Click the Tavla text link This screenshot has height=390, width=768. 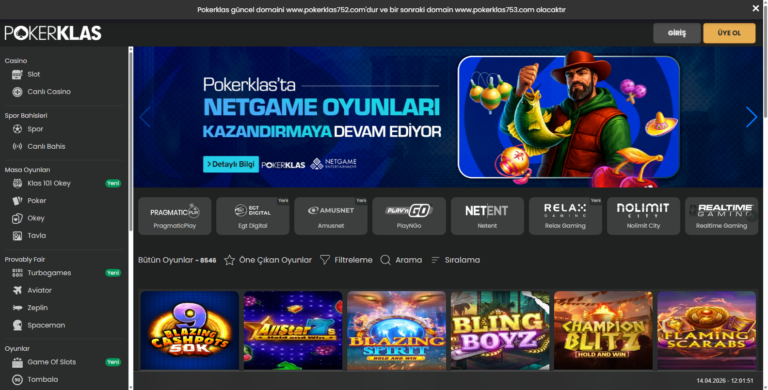pos(37,236)
